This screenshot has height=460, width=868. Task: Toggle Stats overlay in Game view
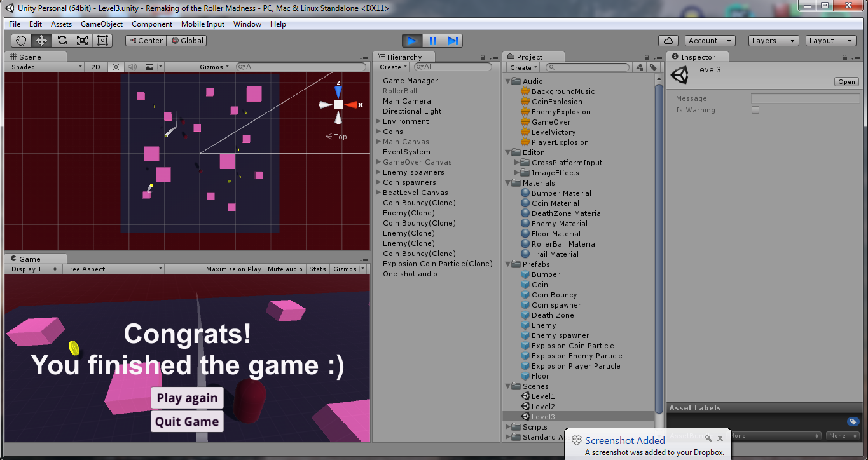point(317,269)
